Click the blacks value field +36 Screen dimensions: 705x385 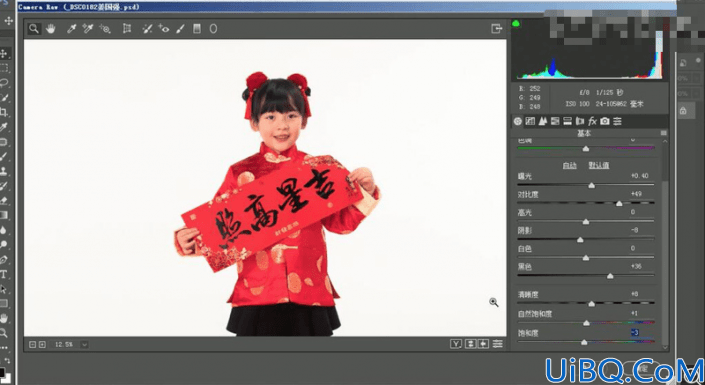pos(636,266)
